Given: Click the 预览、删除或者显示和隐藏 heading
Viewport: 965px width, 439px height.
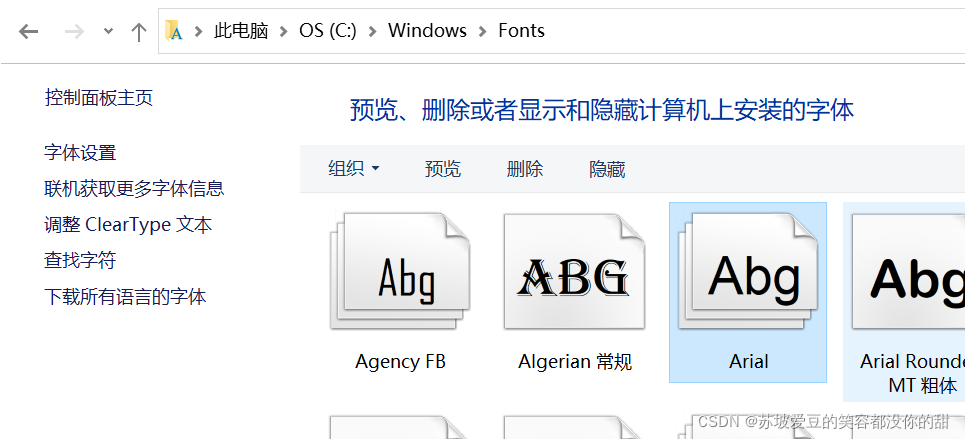Looking at the screenshot, I should pyautogui.click(x=602, y=110).
